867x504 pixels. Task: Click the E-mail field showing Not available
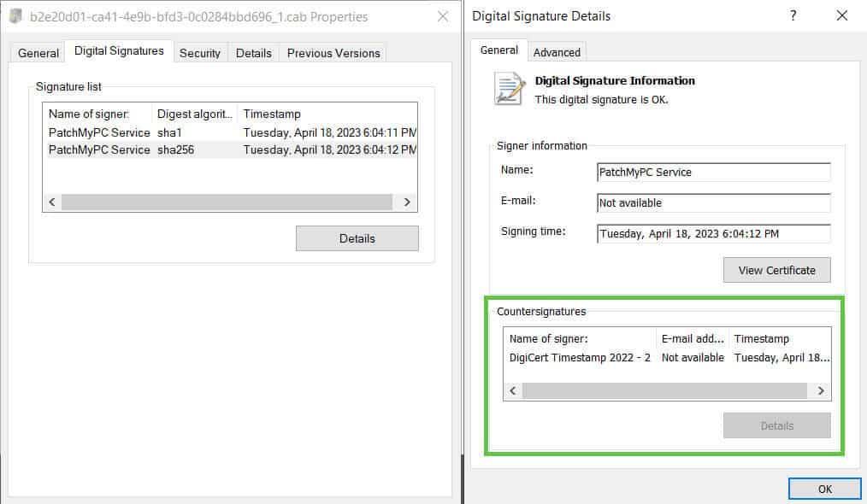tap(714, 202)
